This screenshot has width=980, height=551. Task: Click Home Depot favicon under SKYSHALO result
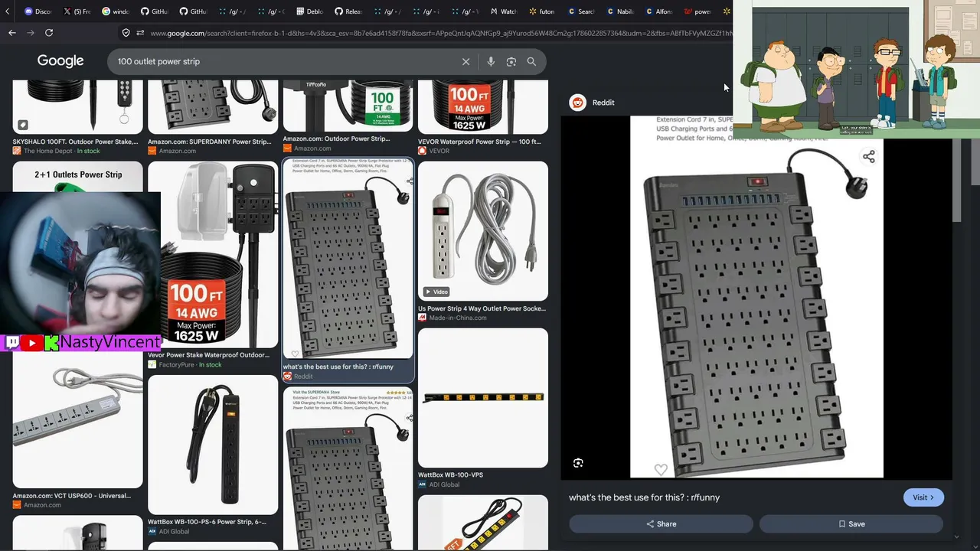tap(17, 151)
